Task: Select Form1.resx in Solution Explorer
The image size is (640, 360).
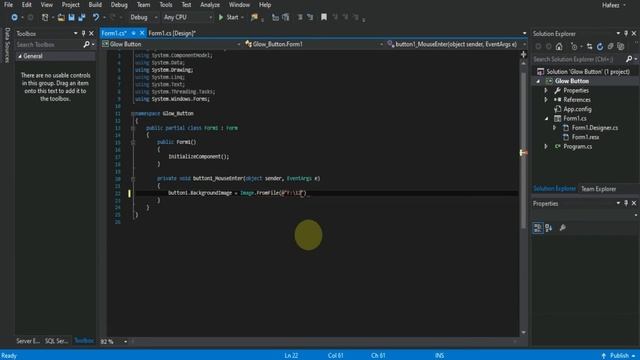Action: (585, 137)
